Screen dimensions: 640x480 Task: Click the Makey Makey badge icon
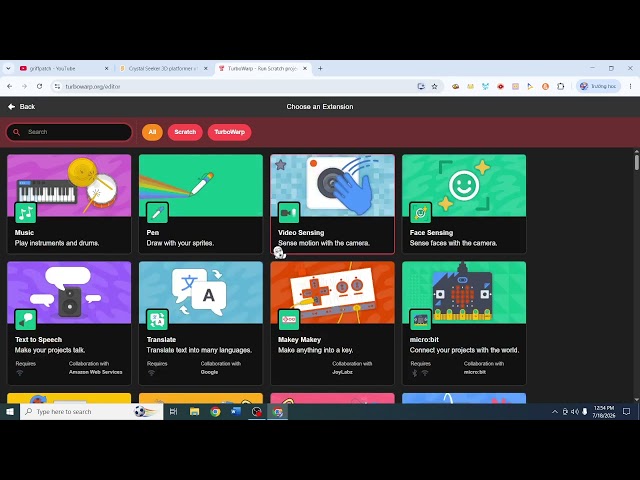pyautogui.click(x=289, y=320)
